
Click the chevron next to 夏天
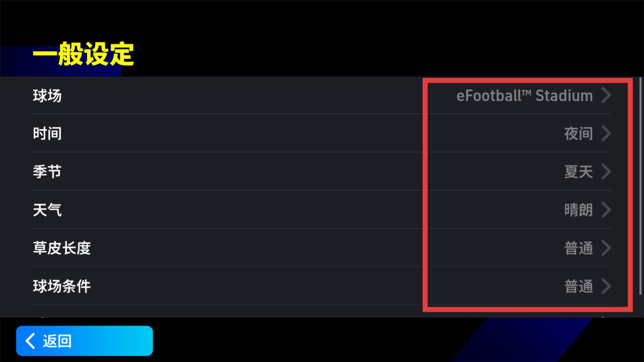(606, 172)
